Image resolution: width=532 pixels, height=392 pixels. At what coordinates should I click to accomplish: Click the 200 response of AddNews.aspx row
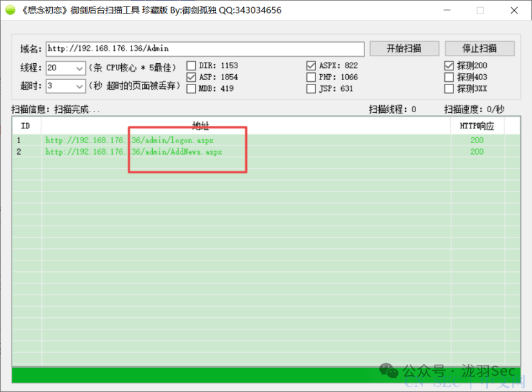(x=477, y=152)
